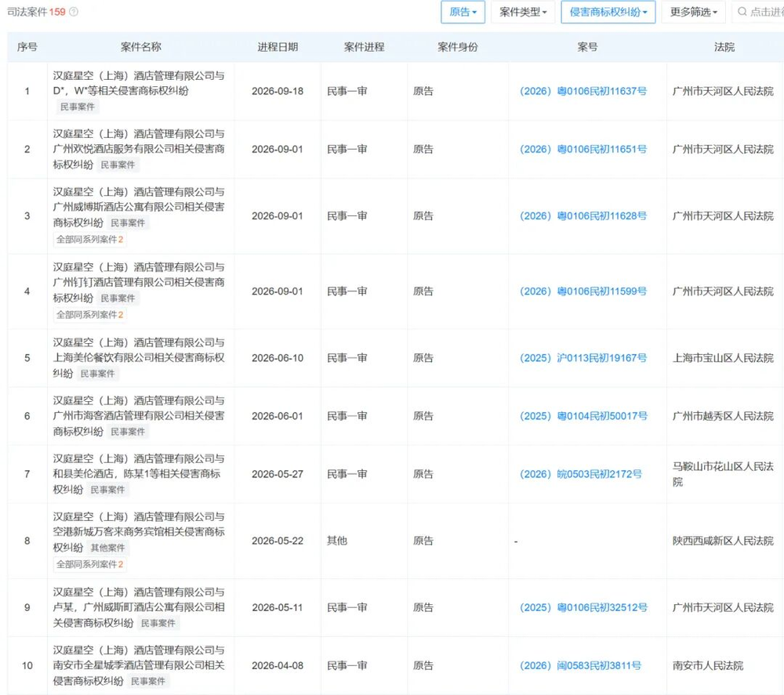This screenshot has height=695, width=784.
Task: Click 上海市宝山区人民法院 court cell
Action: pos(723,358)
